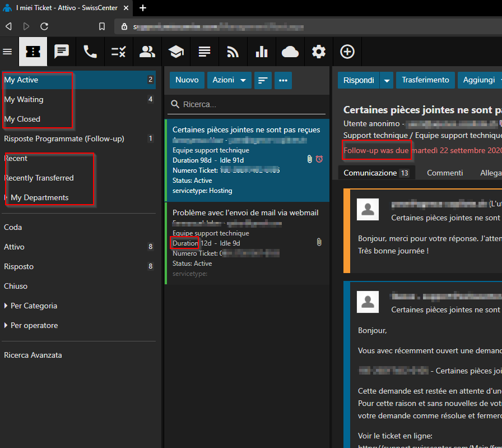
Task: Open the Tickets icon in top navigation
Action: [33, 52]
